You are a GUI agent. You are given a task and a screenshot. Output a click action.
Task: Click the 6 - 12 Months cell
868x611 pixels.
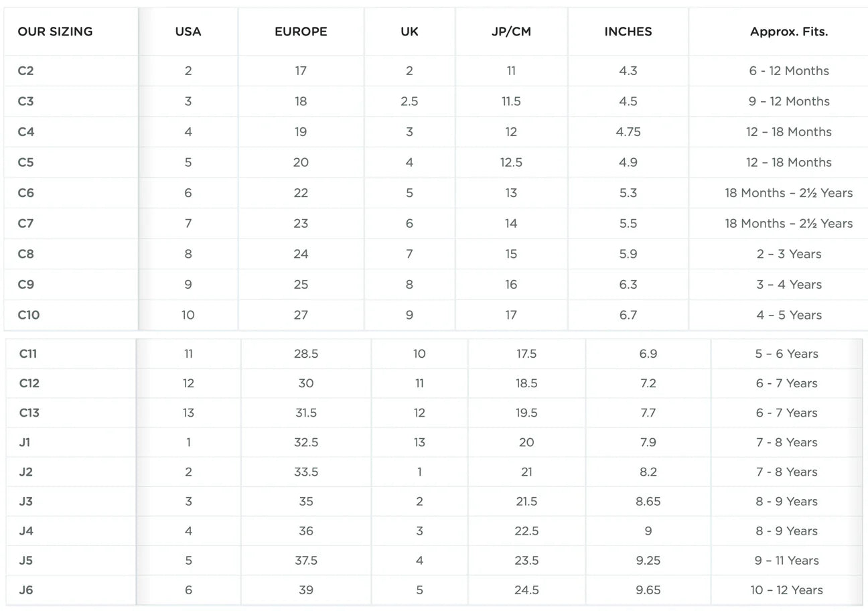(x=788, y=71)
